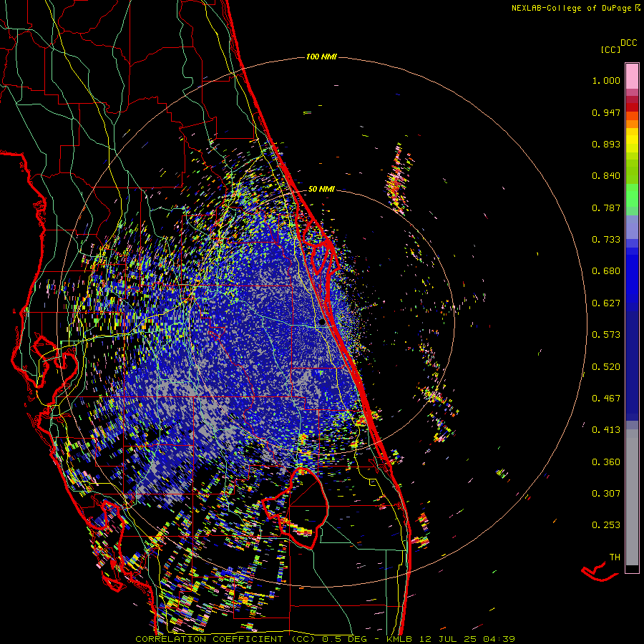
Task: Select the 0.520 scale label
Action: [606, 367]
